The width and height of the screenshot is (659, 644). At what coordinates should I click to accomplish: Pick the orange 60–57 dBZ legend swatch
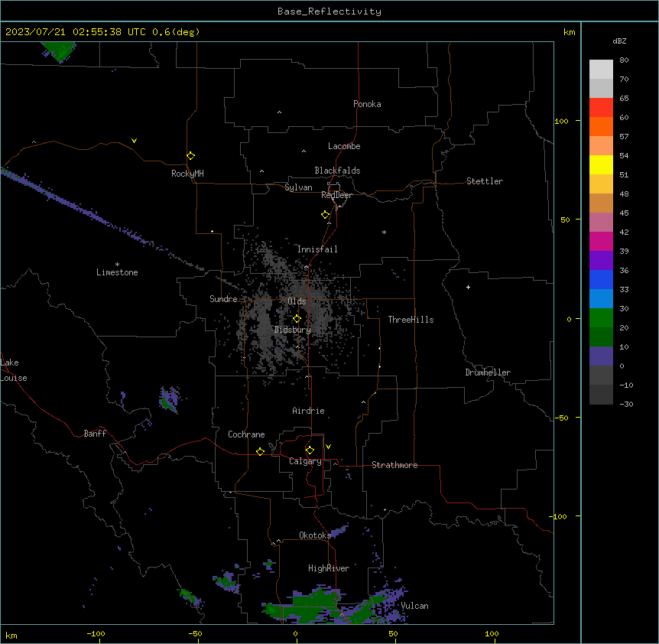click(601, 126)
